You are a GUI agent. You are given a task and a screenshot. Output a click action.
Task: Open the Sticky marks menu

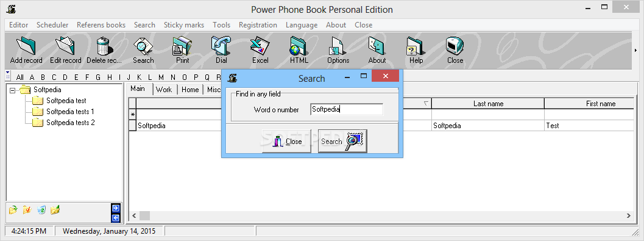pos(184,25)
